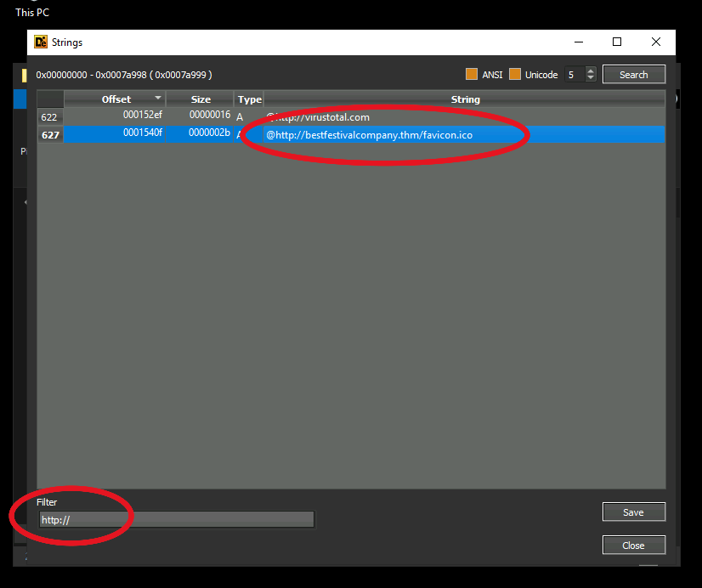Screen dimensions: 702x588
Task: Click the Size column header
Action: pyautogui.click(x=201, y=99)
